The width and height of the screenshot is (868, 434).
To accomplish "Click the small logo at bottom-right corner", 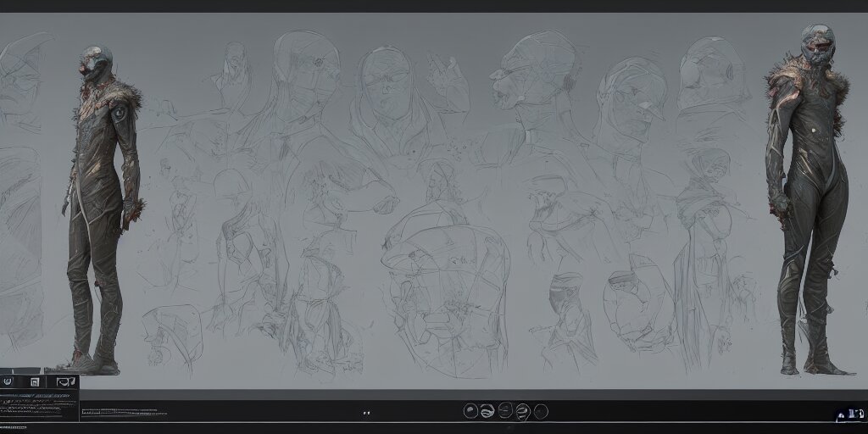I will tap(850, 414).
